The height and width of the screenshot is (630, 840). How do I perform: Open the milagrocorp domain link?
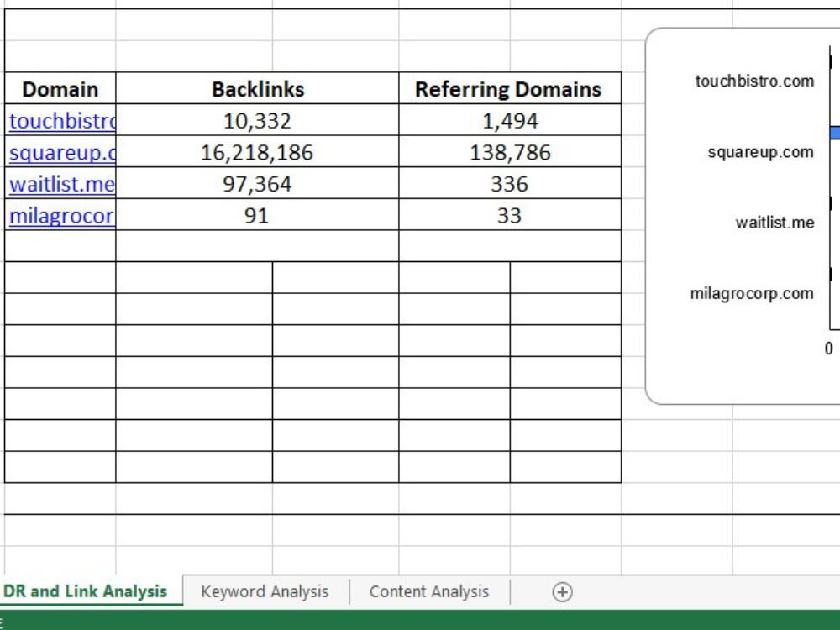(61, 216)
